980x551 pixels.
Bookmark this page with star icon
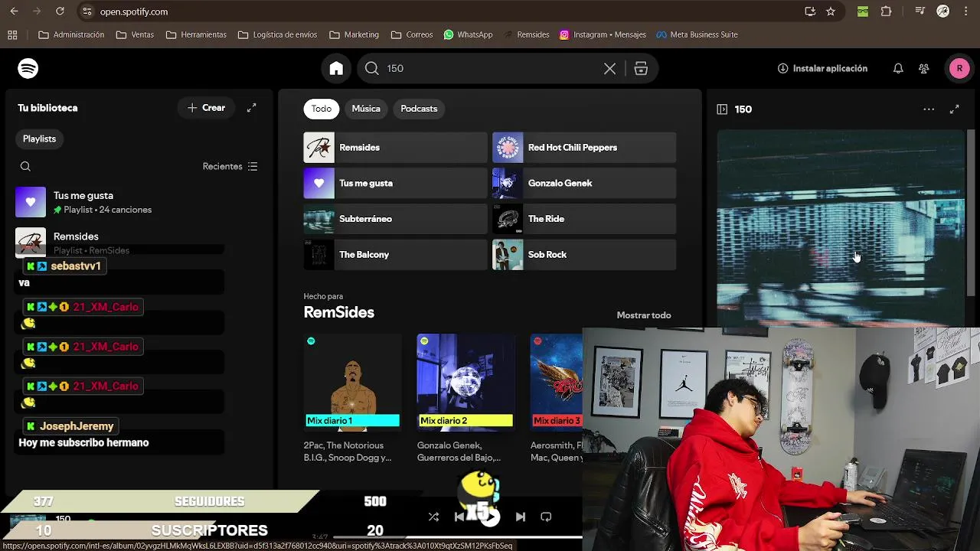click(831, 11)
